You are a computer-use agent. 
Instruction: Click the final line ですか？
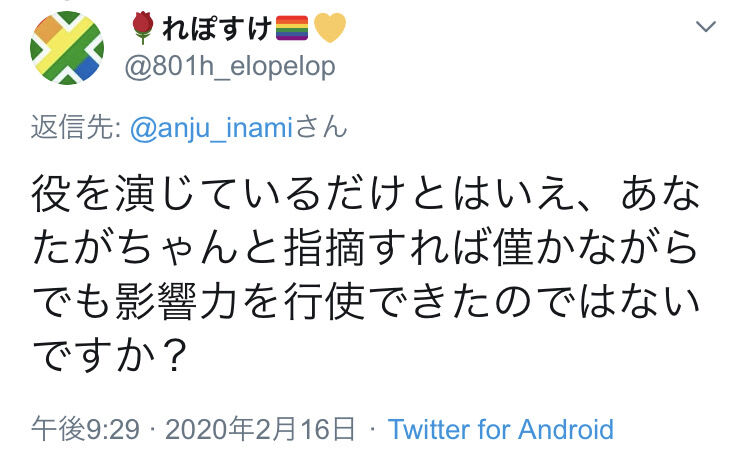coord(109,355)
